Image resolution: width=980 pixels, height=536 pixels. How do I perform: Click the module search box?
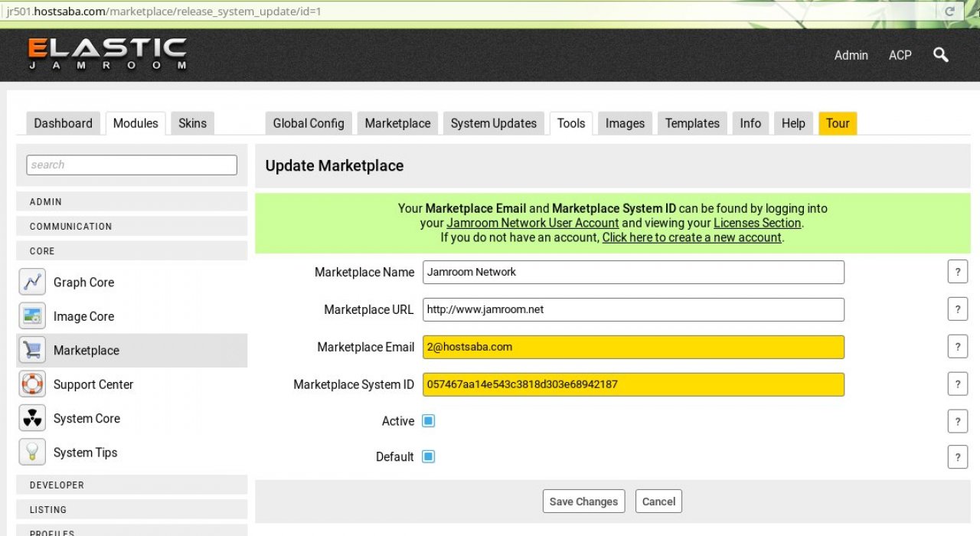click(132, 165)
